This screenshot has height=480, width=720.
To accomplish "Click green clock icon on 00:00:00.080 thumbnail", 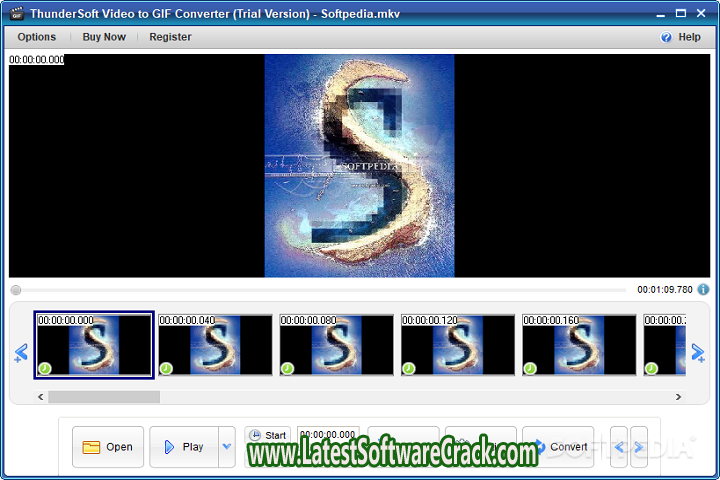I will 288,368.
